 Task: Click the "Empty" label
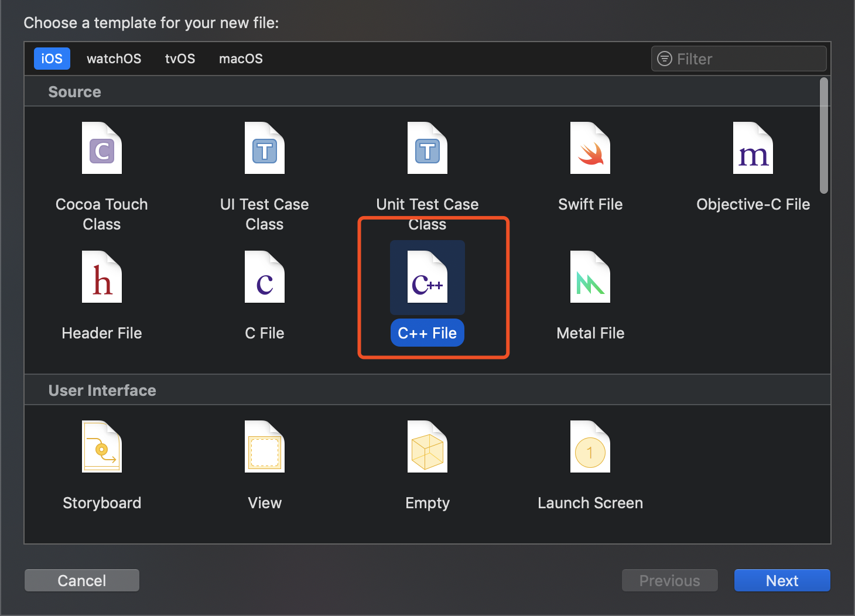(x=427, y=503)
